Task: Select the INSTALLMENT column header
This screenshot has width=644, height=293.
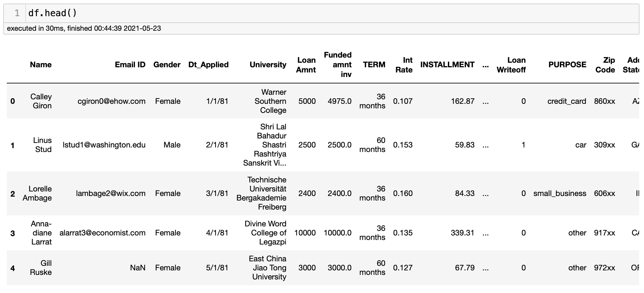Action: pyautogui.click(x=447, y=65)
